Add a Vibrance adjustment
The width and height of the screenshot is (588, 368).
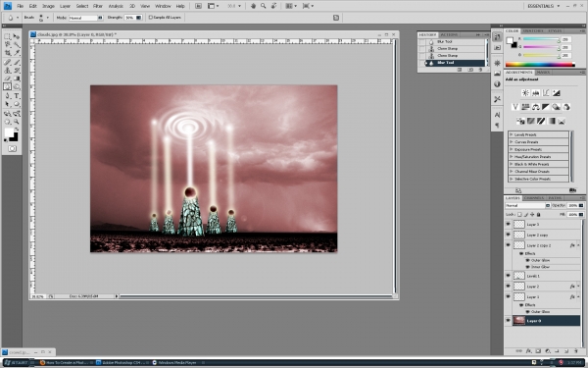[x=515, y=107]
